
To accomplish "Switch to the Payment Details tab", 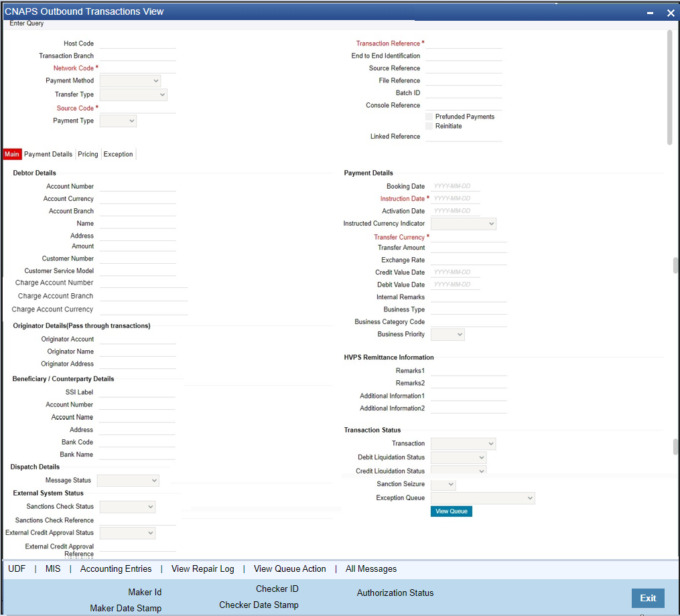I will tap(48, 154).
